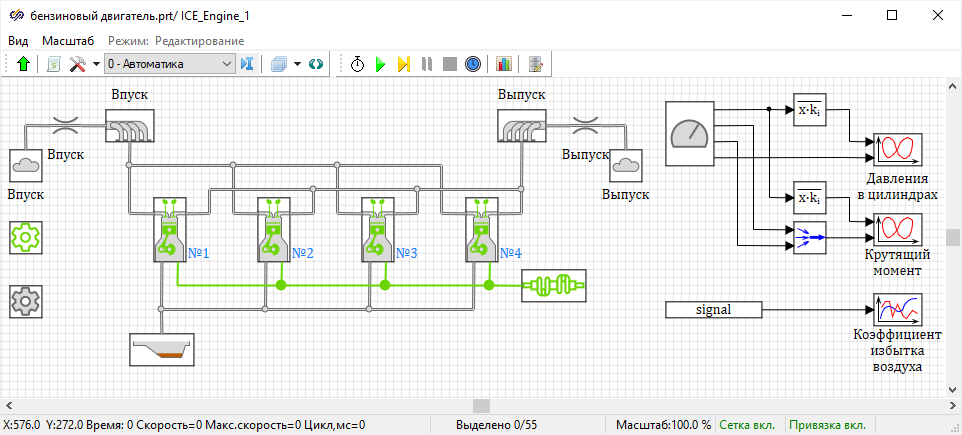Click the yellow step-forward simulation icon
This screenshot has height=435, width=962.
click(x=403, y=64)
